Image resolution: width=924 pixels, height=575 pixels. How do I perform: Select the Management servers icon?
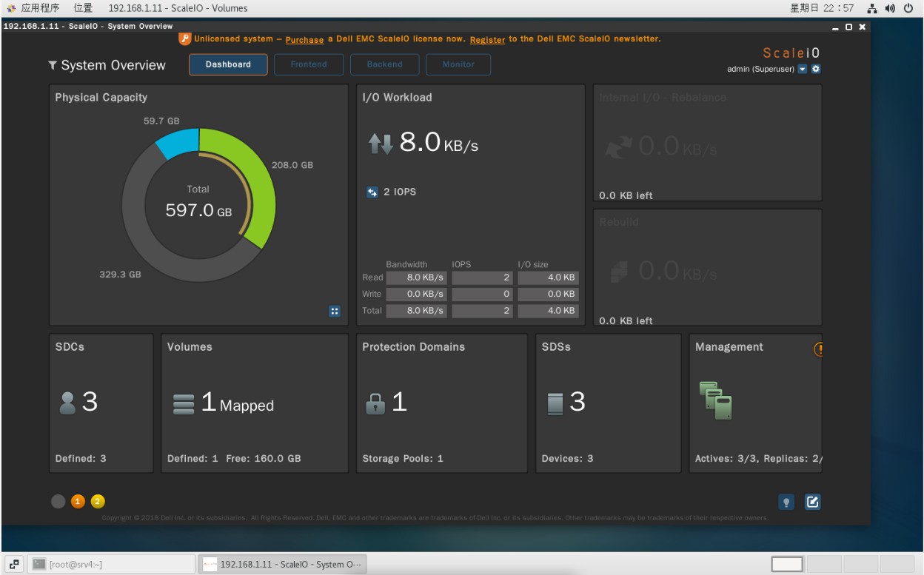715,400
